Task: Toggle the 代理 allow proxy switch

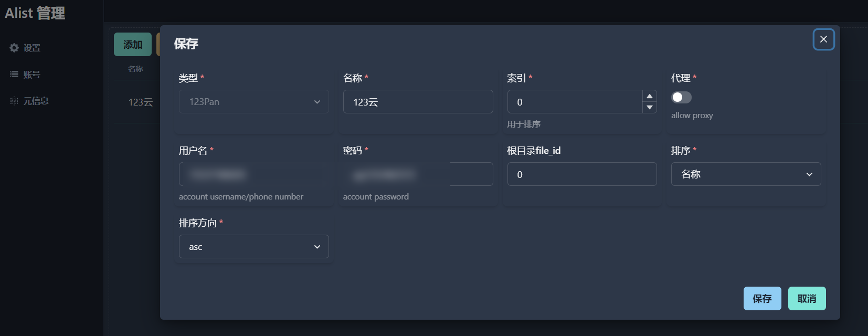Action: pos(681,97)
